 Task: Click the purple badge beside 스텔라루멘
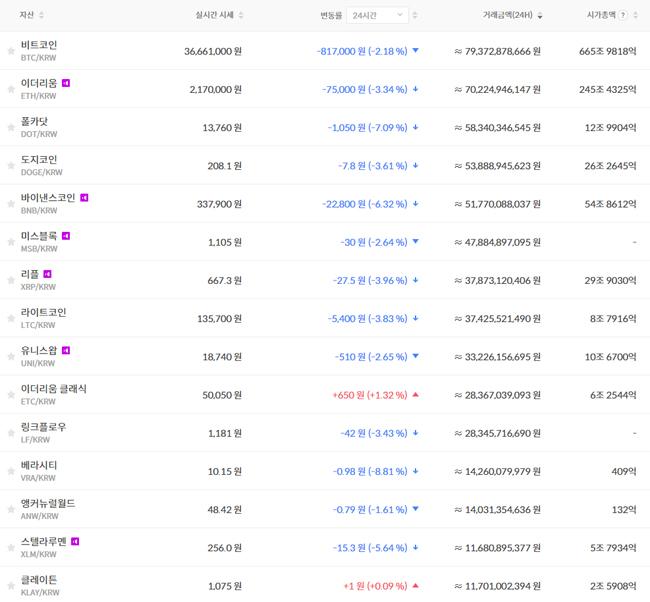pos(75,541)
